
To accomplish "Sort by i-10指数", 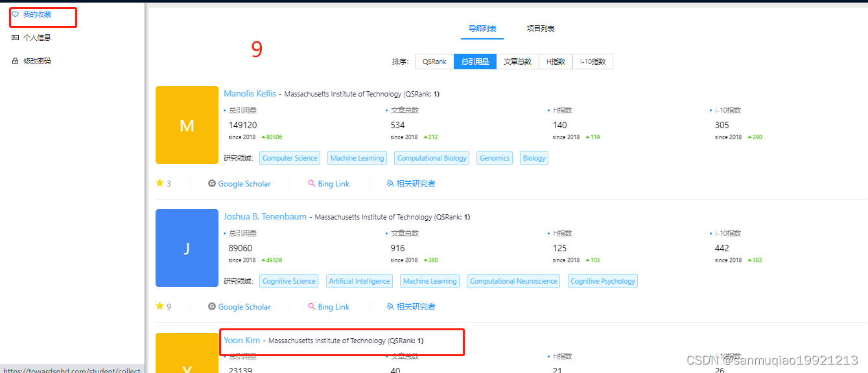I will point(592,62).
